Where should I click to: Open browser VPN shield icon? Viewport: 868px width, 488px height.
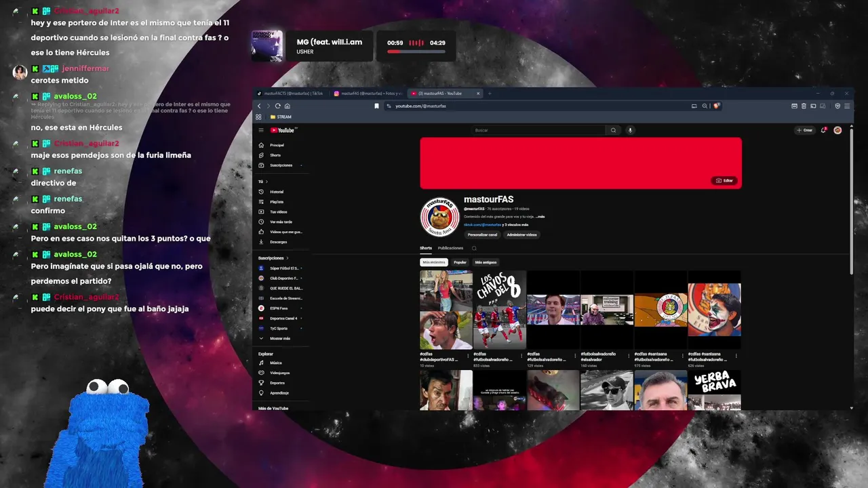(837, 106)
